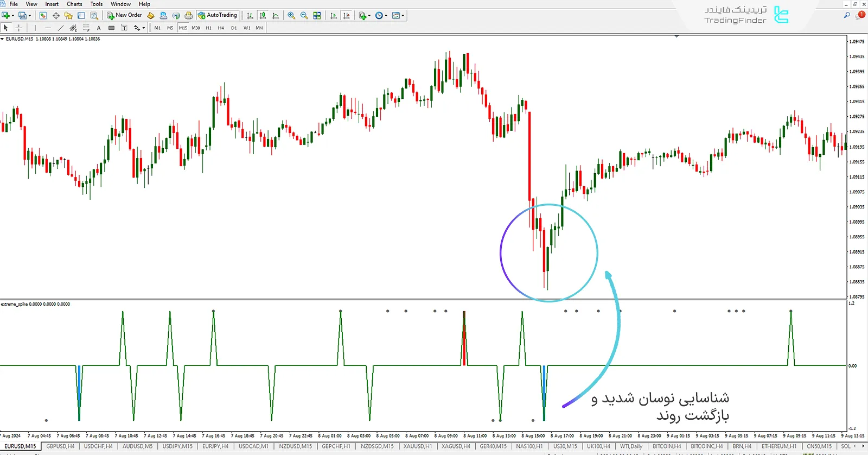
Task: Select the Vertical Line drawing tool
Action: pos(35,28)
